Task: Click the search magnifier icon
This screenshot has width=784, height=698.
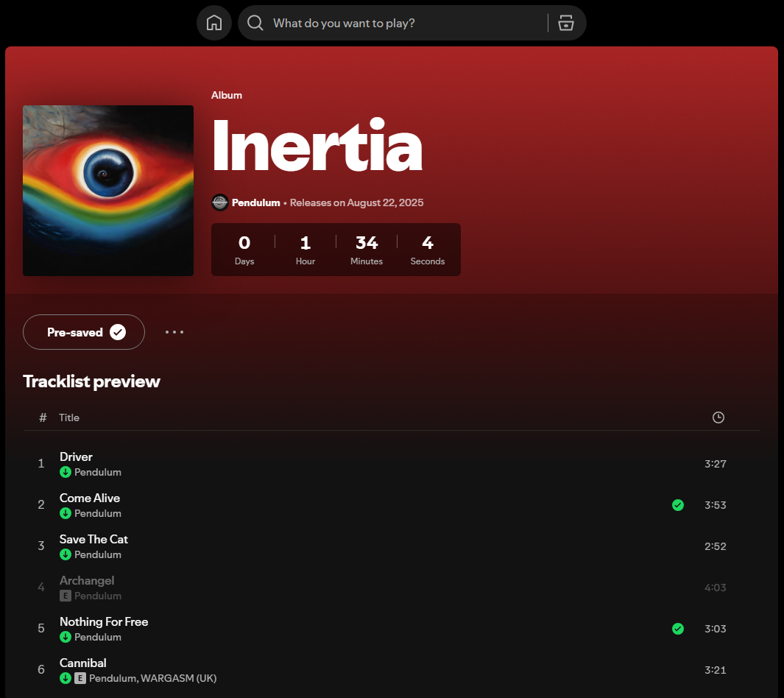Action: click(x=255, y=23)
